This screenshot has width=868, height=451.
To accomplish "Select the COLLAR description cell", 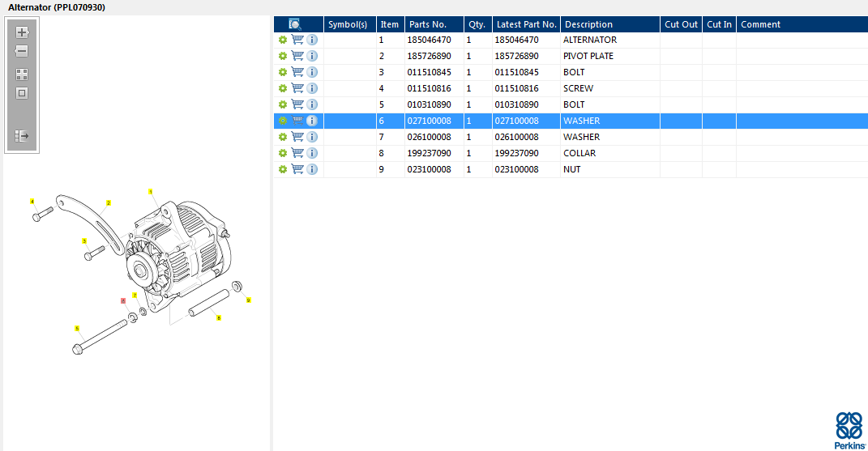I will 610,153.
